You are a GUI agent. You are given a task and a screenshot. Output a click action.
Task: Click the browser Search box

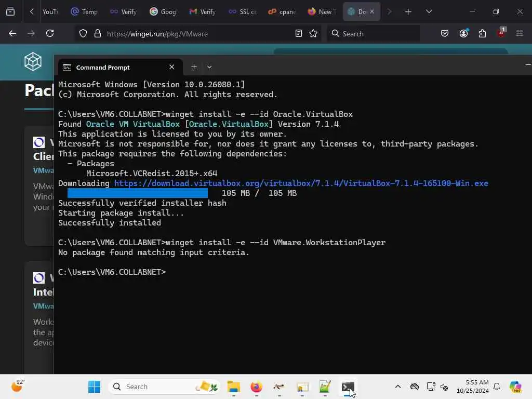tap(373, 34)
